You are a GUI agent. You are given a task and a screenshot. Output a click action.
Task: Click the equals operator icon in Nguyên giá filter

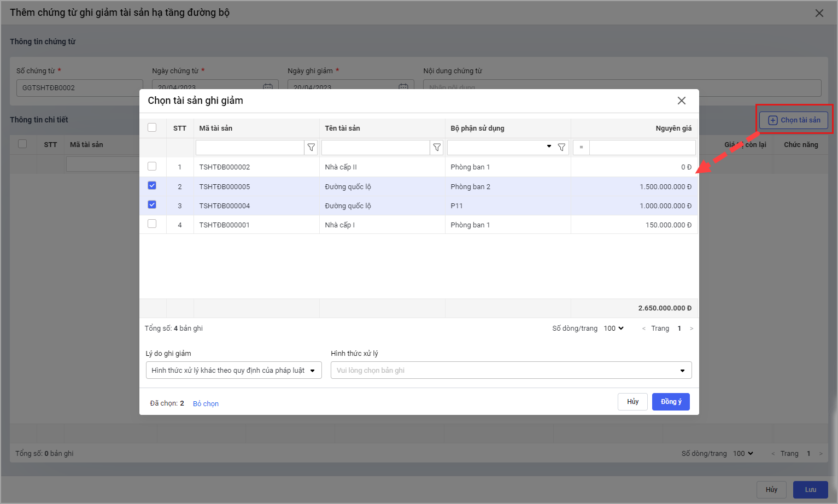(581, 148)
